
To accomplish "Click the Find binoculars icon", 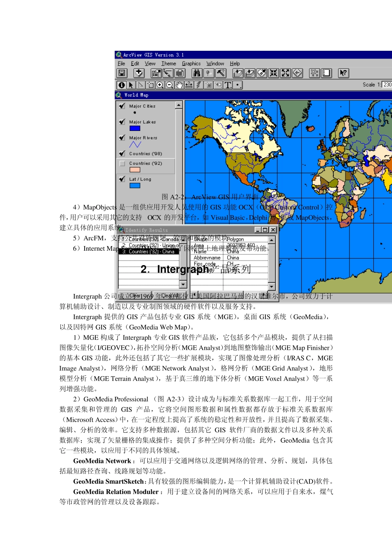I will tap(197, 73).
